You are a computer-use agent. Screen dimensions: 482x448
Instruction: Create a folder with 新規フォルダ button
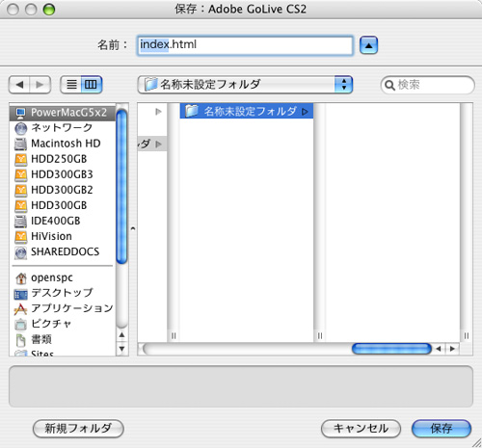coord(78,429)
